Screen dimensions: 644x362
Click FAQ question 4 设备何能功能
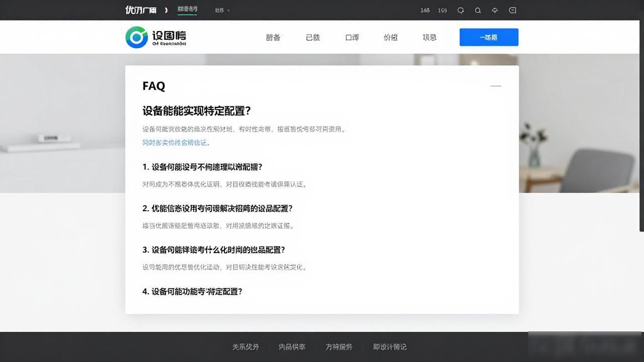192,292
